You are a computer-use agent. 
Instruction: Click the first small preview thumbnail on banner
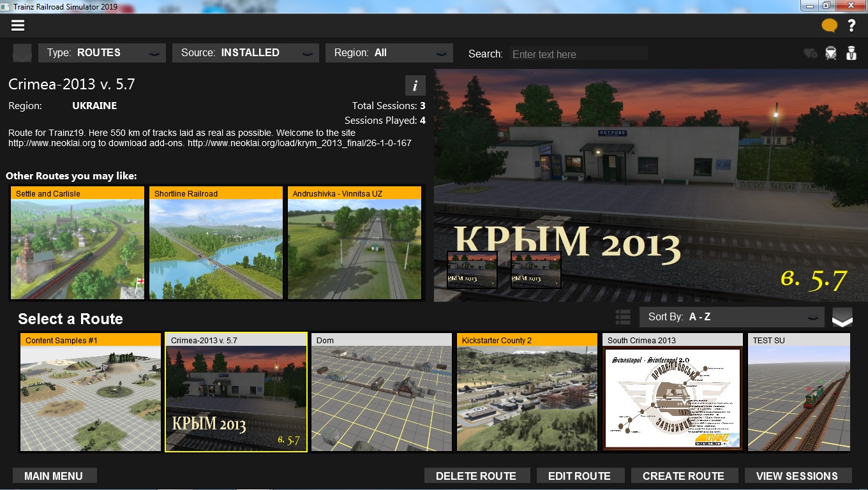tap(472, 269)
